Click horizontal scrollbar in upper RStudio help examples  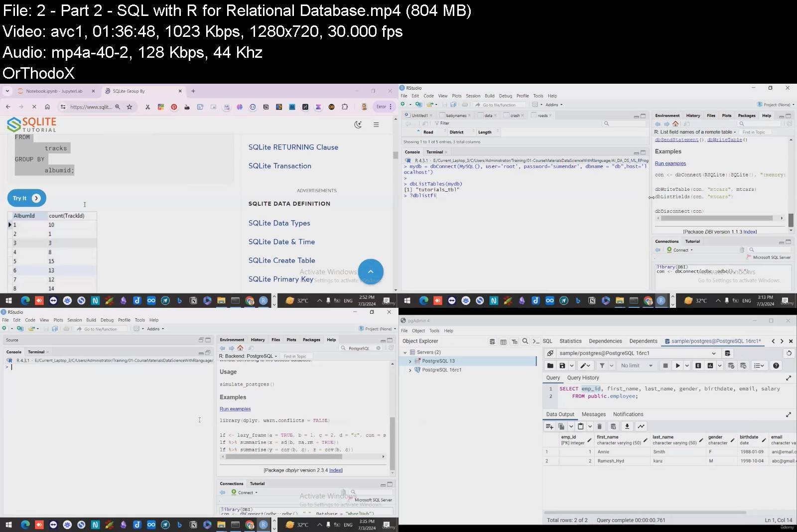(716, 218)
